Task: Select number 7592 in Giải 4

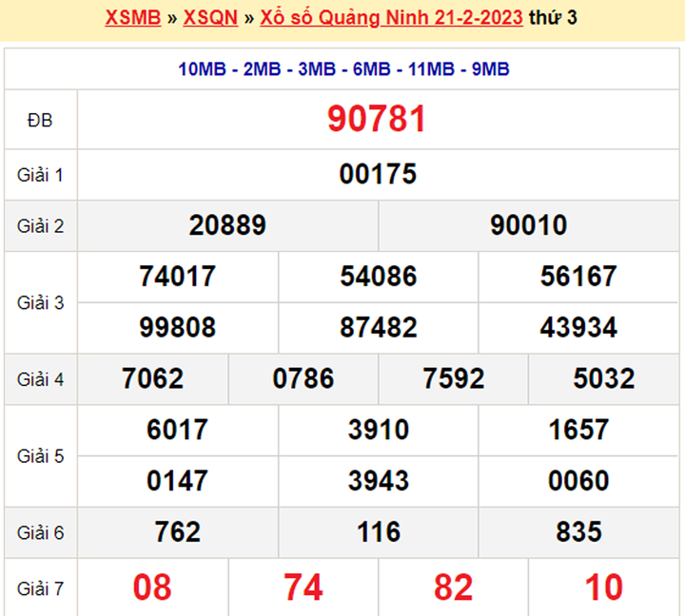Action: point(454,378)
